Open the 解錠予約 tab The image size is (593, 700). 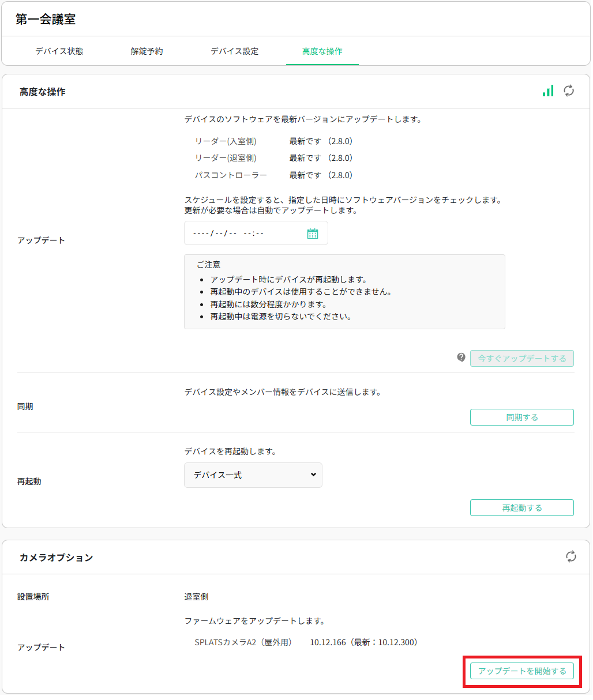click(x=147, y=51)
